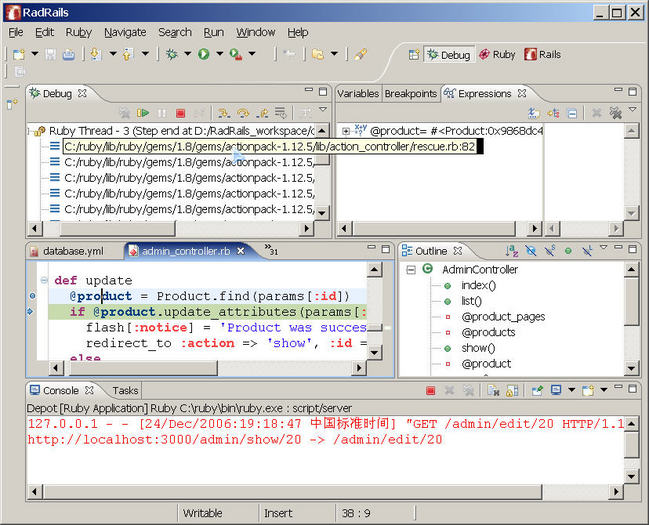This screenshot has width=649, height=525.
Task: Click the green Run launch icon
Action: (204, 54)
